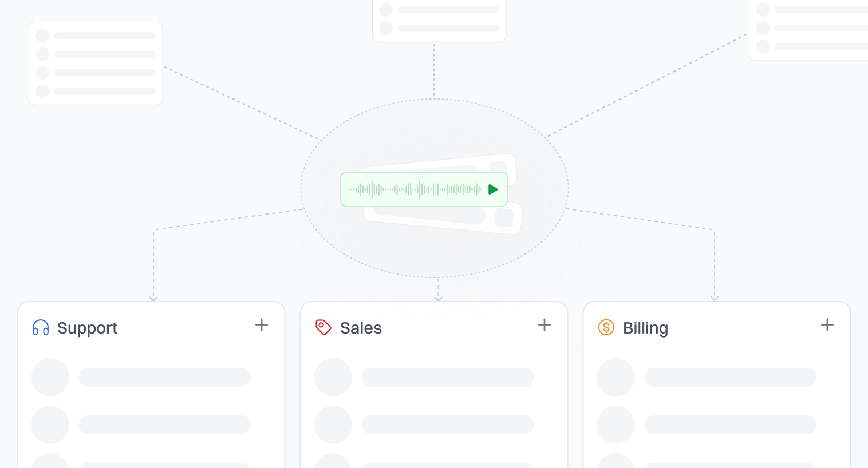Select the Sales card title
Image resolution: width=868 pixels, height=468 pixels.
(x=361, y=328)
